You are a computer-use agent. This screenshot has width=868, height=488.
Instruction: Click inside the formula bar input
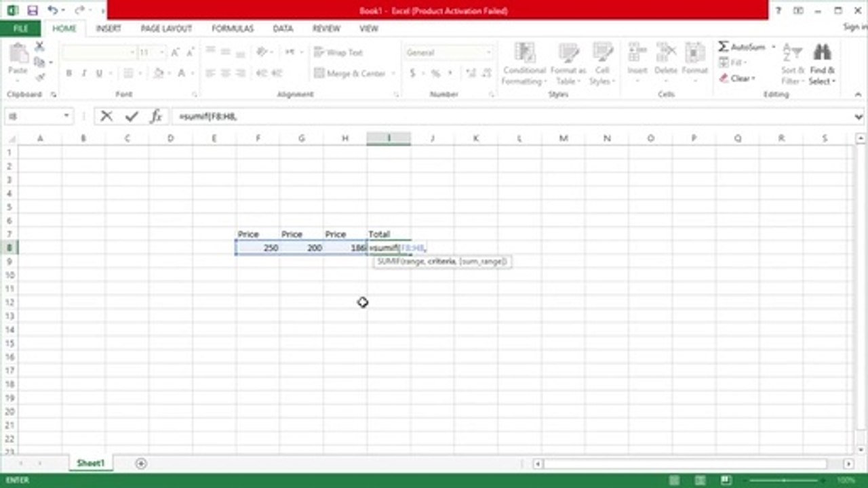(x=512, y=117)
